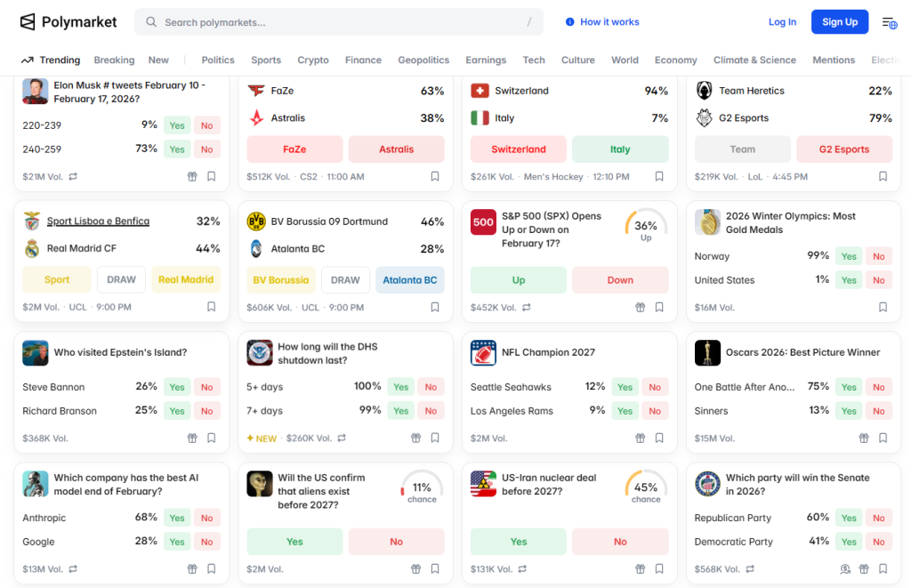This screenshot has width=911, height=588.
Task: Select Up for S&P 500 open
Action: pyautogui.click(x=519, y=280)
